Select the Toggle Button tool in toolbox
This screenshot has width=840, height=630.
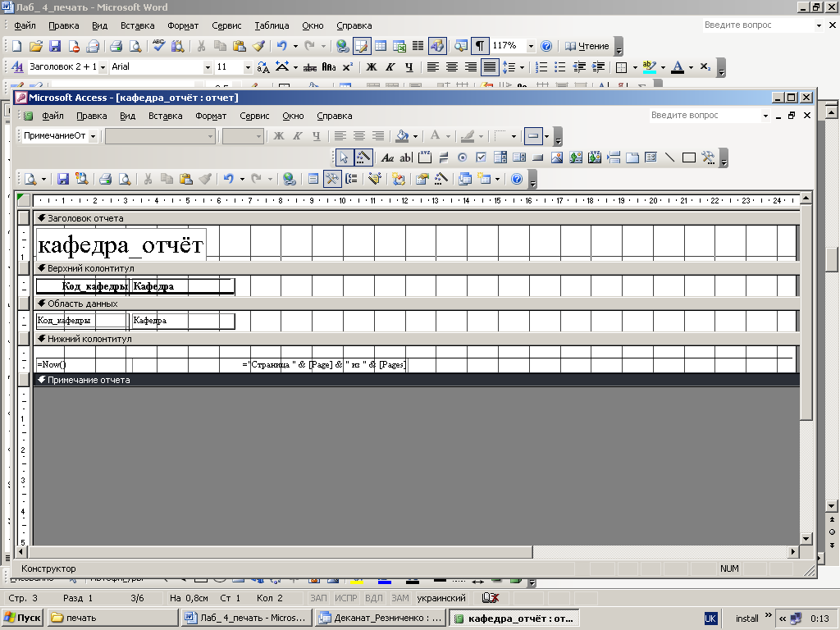pos(444,157)
